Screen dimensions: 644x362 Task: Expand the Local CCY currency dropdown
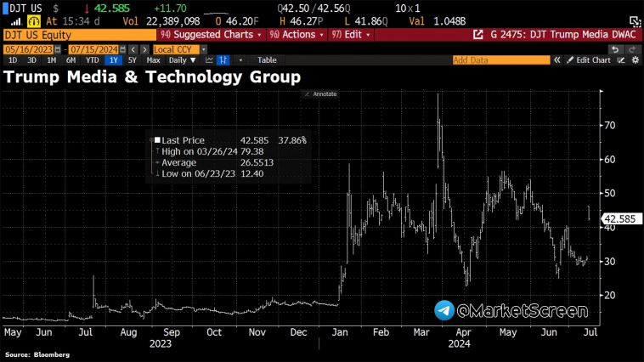pyautogui.click(x=204, y=49)
